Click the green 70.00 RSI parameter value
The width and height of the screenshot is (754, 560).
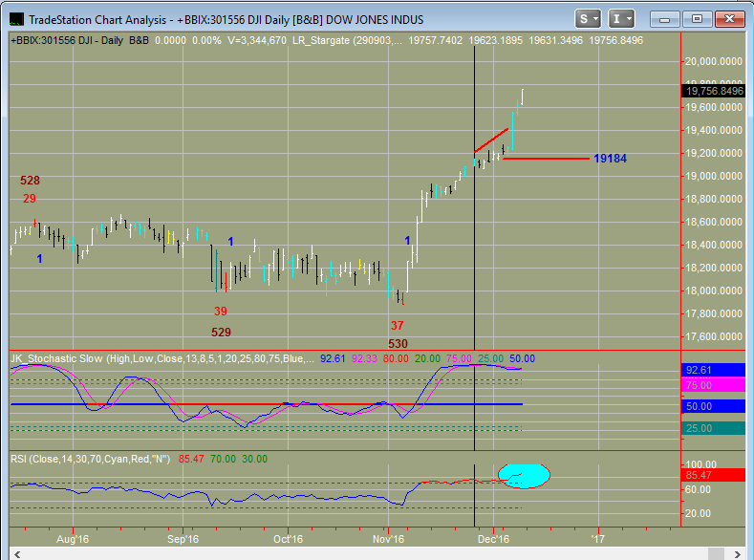pos(223,459)
